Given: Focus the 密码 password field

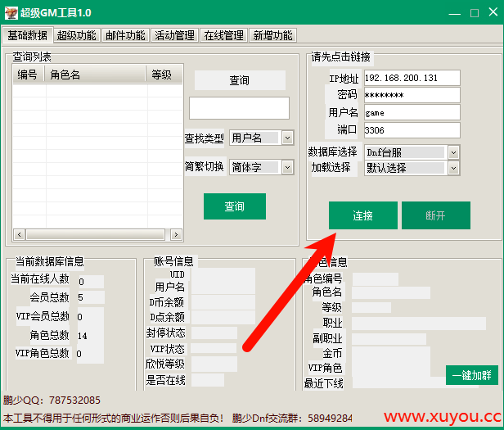Looking at the screenshot, I should [x=412, y=95].
